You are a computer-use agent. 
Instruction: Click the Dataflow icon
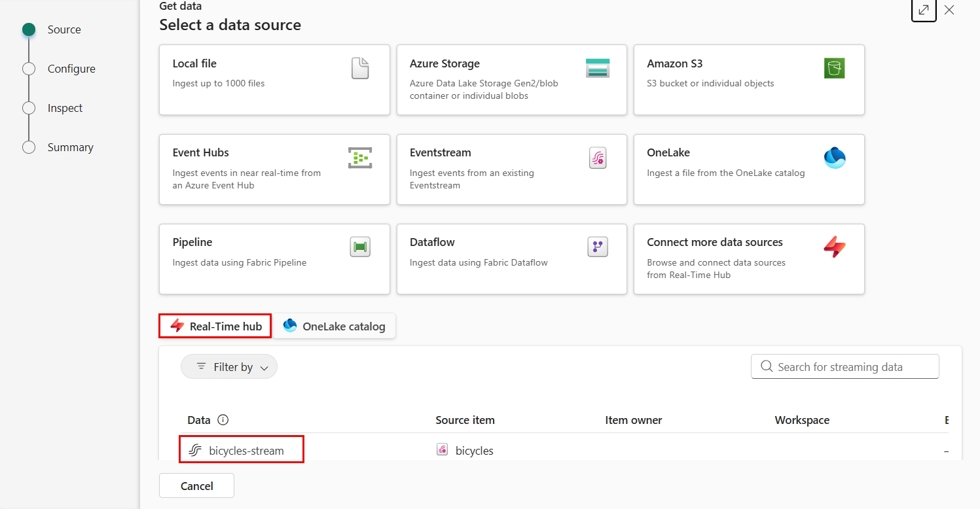coord(597,247)
